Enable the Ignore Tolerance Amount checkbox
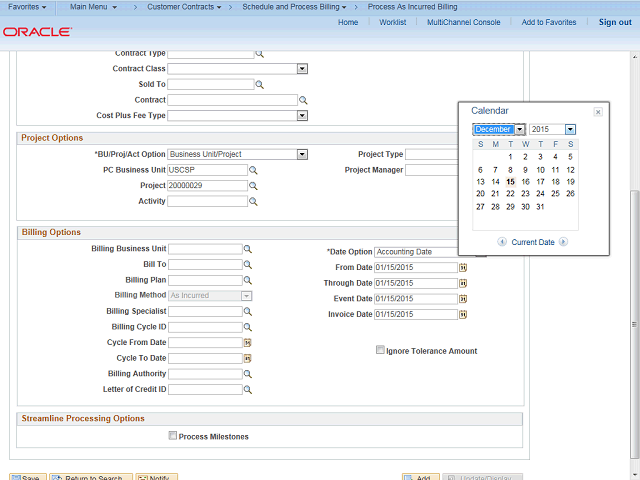This screenshot has width=640, height=480. tap(380, 351)
